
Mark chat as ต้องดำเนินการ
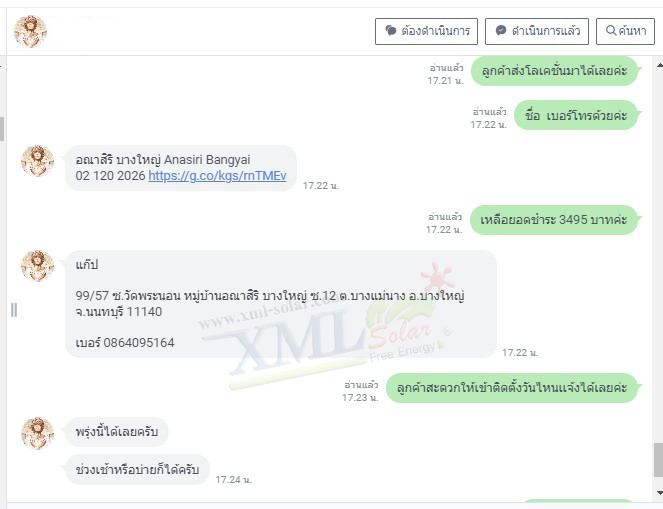tap(426, 31)
